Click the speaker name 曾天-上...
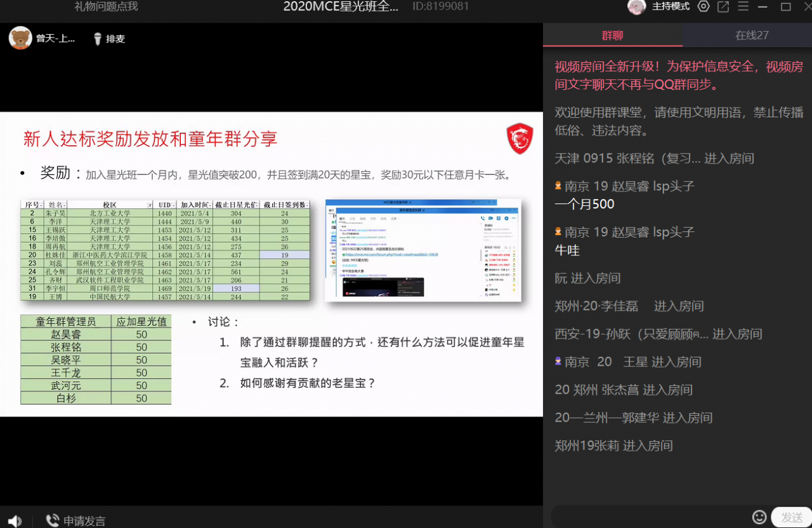The height and width of the screenshot is (528, 812). point(55,39)
